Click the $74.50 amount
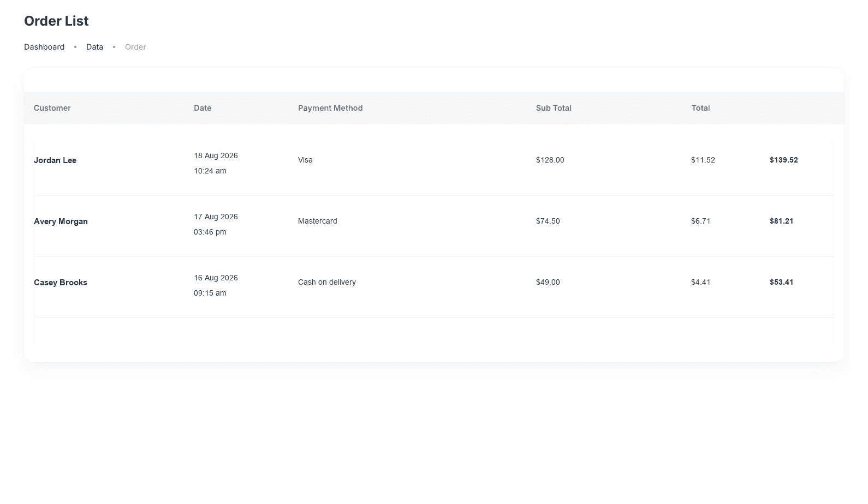The height and width of the screenshot is (504, 868). click(548, 221)
